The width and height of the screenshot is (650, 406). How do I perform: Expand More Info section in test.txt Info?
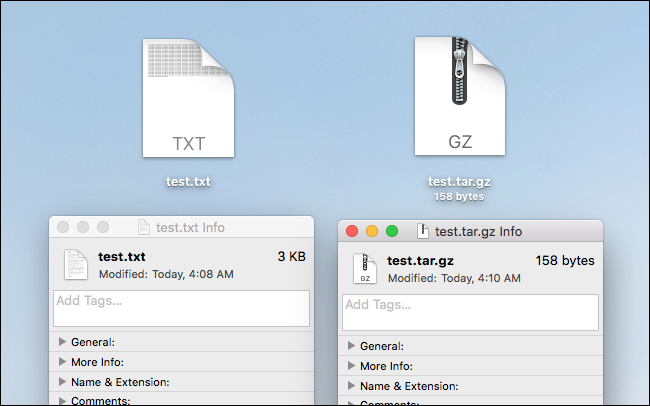(63, 362)
